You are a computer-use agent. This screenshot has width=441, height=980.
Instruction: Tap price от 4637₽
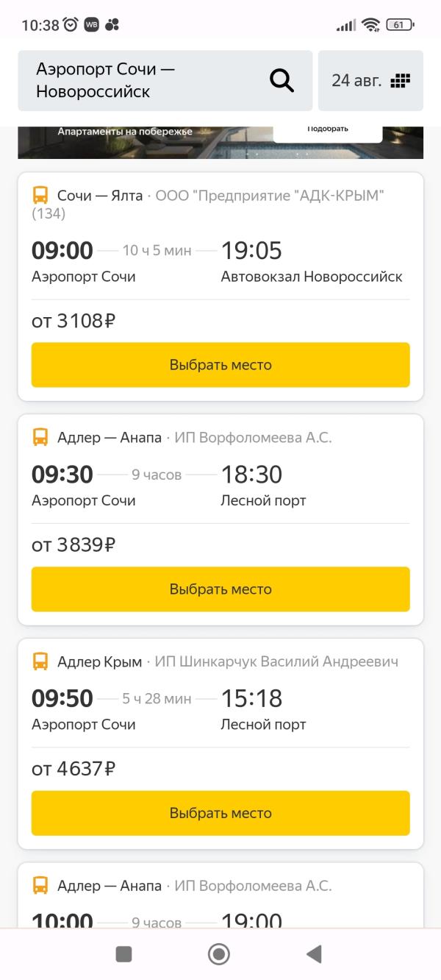point(73,770)
